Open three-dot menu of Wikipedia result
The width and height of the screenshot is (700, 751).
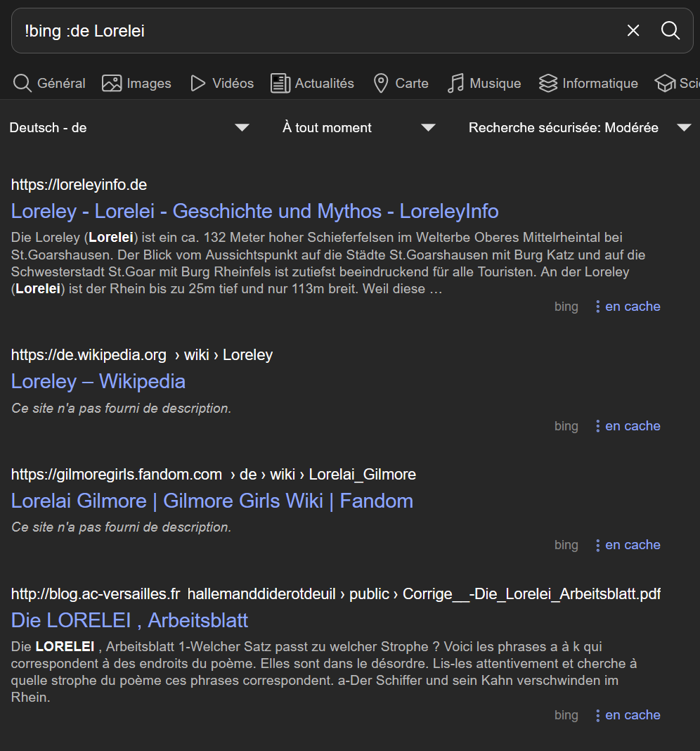click(597, 426)
